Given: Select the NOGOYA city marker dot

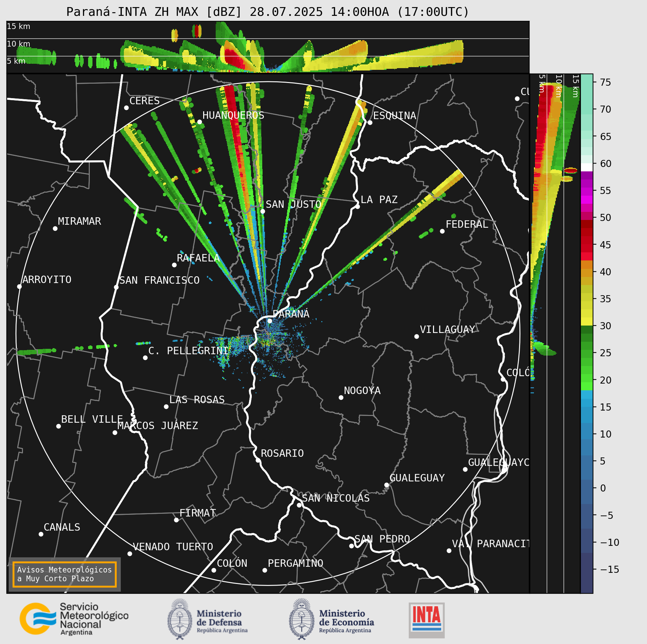Looking at the screenshot, I should (x=341, y=397).
